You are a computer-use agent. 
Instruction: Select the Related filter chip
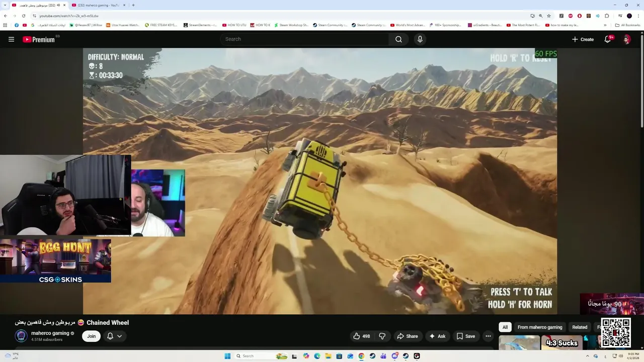tap(580, 327)
